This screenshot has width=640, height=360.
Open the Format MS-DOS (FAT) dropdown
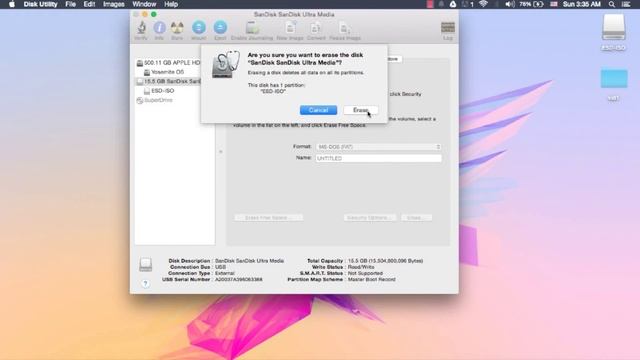(x=378, y=147)
